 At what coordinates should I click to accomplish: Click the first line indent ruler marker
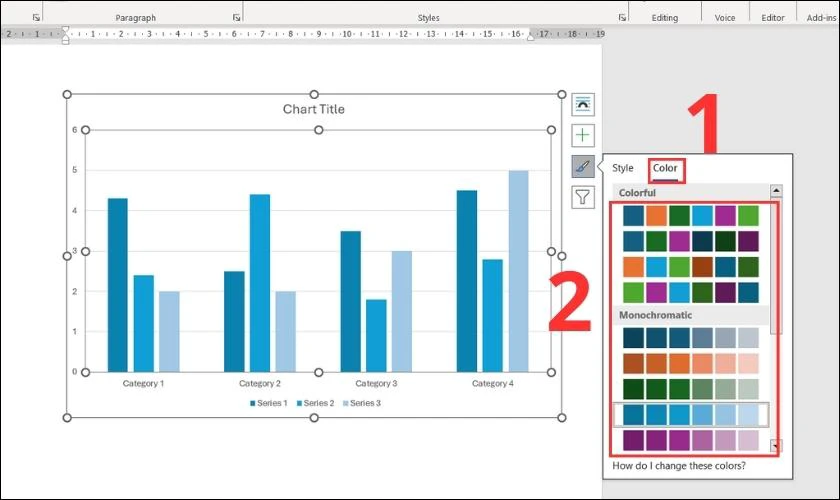point(65,29)
